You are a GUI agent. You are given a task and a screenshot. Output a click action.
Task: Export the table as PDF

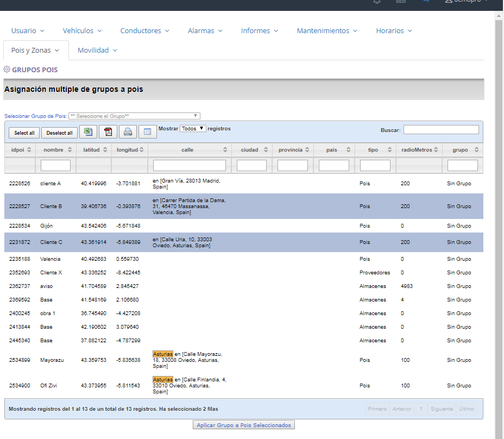(108, 132)
